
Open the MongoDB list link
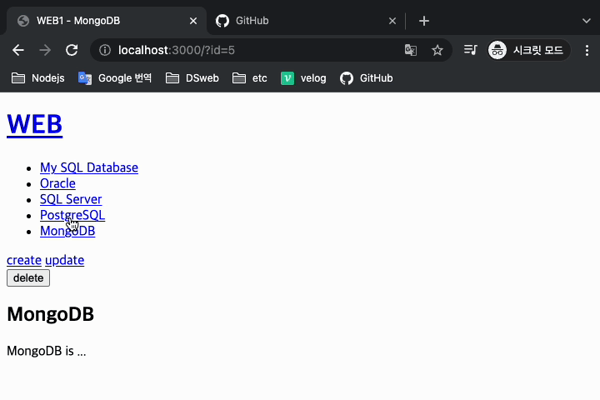click(x=67, y=231)
